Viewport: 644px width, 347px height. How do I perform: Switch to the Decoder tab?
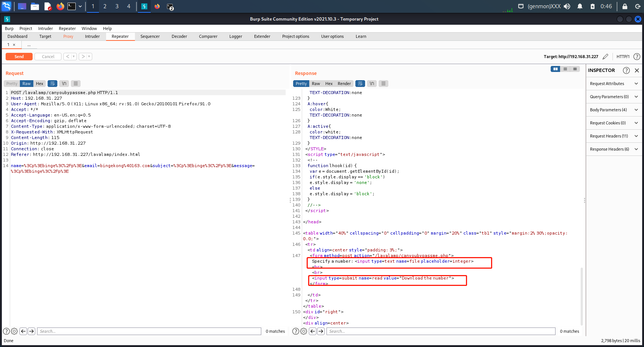click(x=179, y=36)
